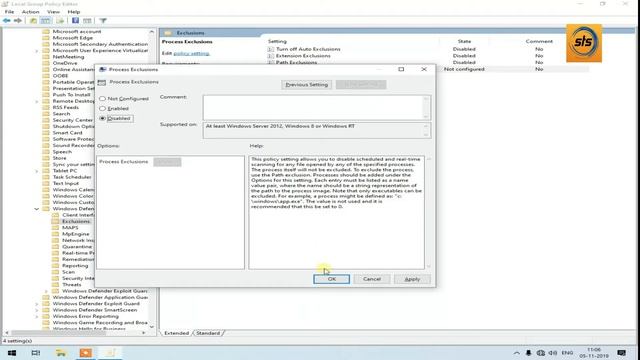Select the Quarantine tree folder

click(x=77, y=247)
